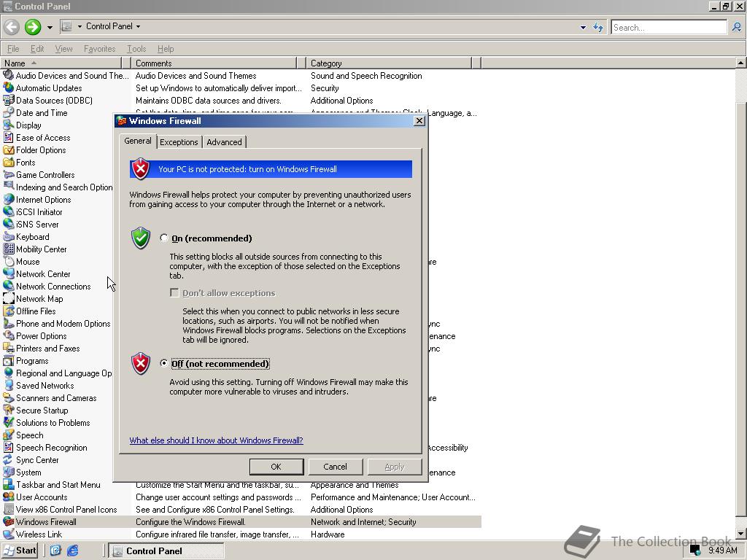Open the address bar root dropdown arrow
This screenshot has width=747, height=560.
pos(79,26)
